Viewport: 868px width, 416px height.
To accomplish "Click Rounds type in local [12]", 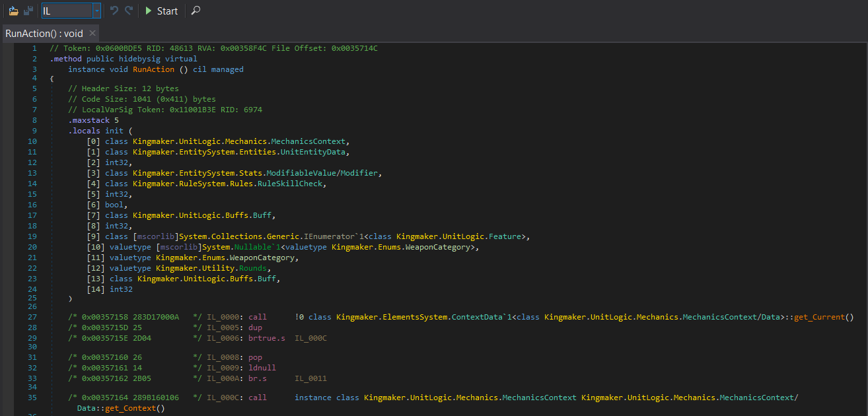I will coord(253,268).
